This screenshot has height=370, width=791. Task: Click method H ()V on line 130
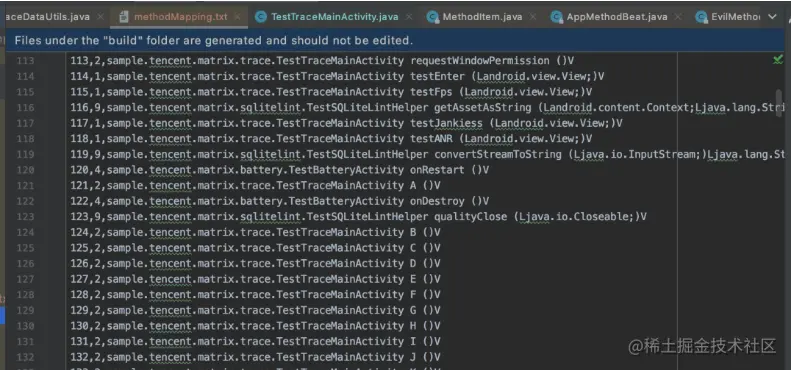coord(425,326)
